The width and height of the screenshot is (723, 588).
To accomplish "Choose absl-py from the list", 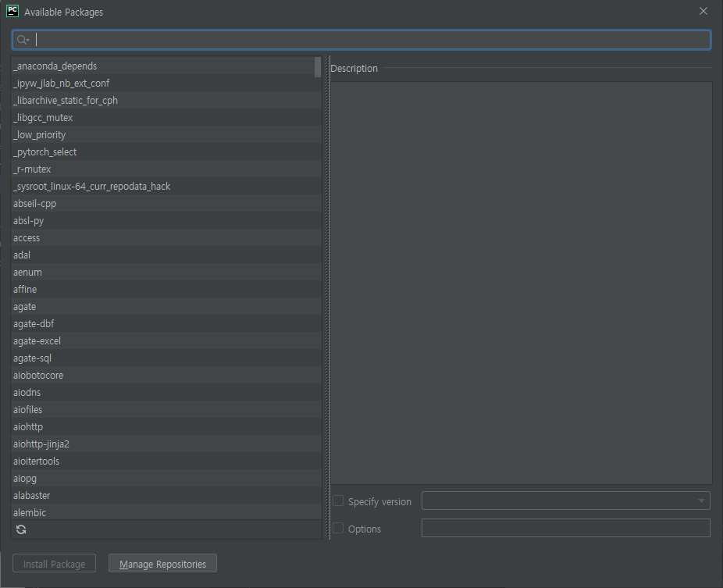I will click(166, 220).
